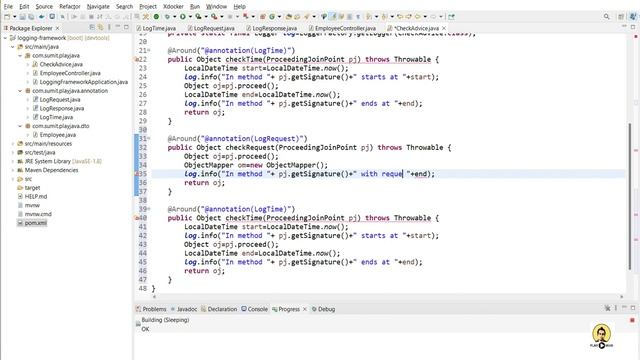The width and height of the screenshot is (640, 360).
Task: Click the New Java Class icon
Action: [271, 17]
